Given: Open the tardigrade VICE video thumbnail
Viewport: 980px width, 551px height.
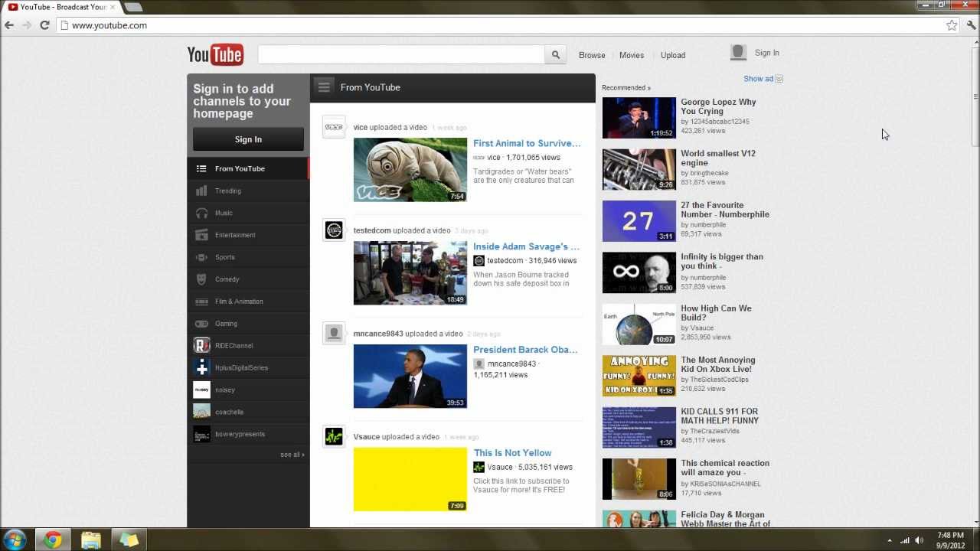Looking at the screenshot, I should click(x=410, y=170).
